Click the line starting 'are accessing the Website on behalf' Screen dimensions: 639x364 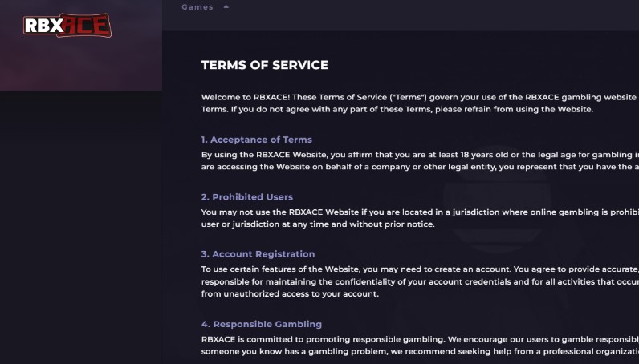tap(420, 167)
